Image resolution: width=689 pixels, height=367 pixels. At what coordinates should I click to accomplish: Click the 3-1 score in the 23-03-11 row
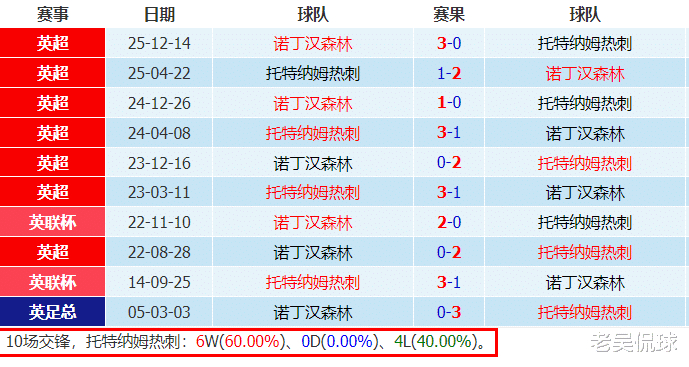click(449, 192)
